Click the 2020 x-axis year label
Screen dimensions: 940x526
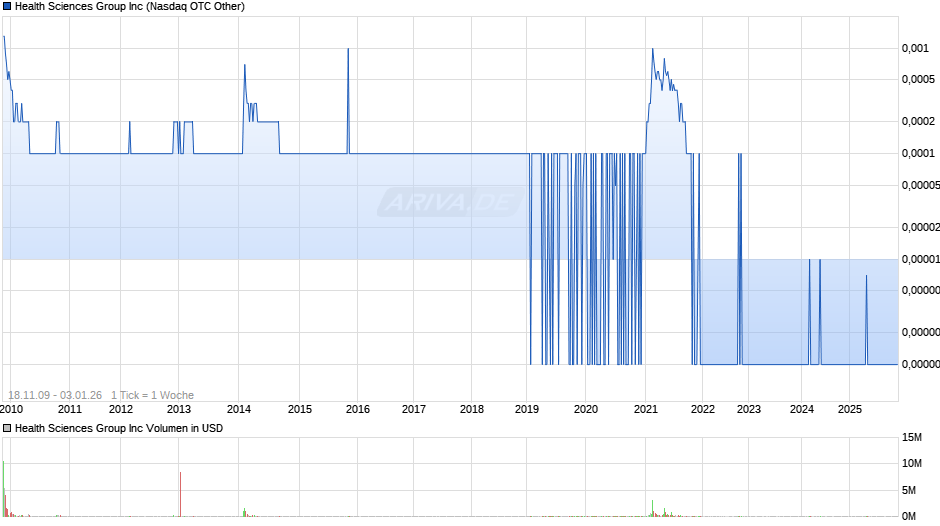[586, 409]
